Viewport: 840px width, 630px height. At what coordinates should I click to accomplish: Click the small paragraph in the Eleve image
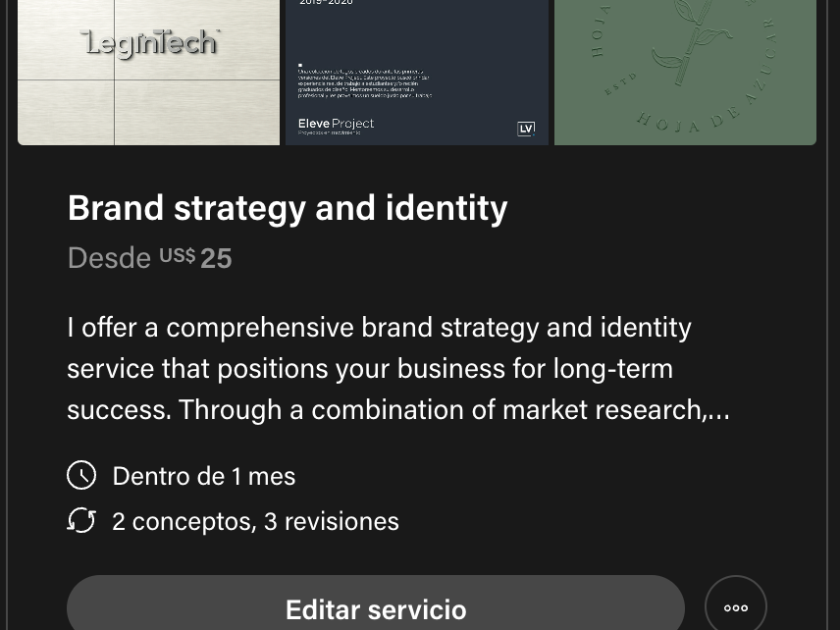pos(365,81)
